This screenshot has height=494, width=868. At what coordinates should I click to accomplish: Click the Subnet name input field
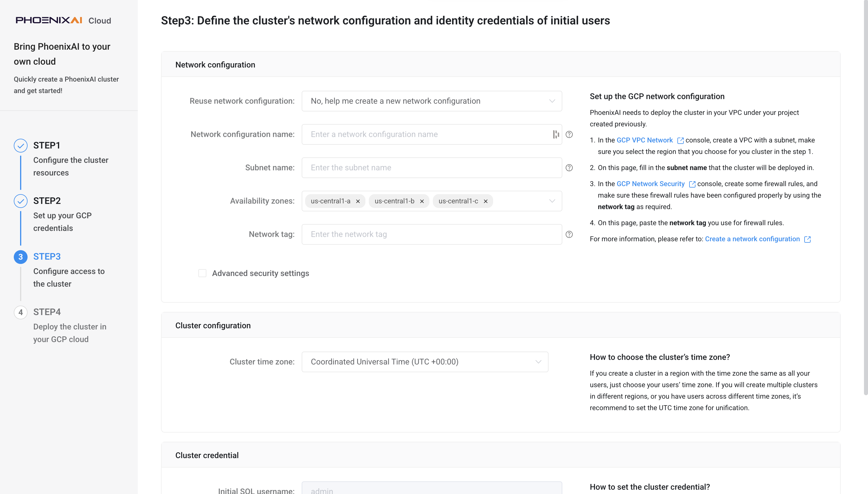point(432,168)
